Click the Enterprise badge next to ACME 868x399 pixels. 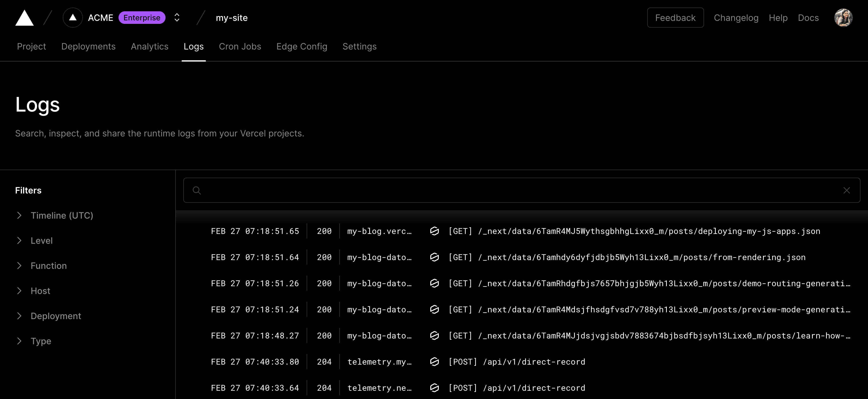(x=142, y=18)
